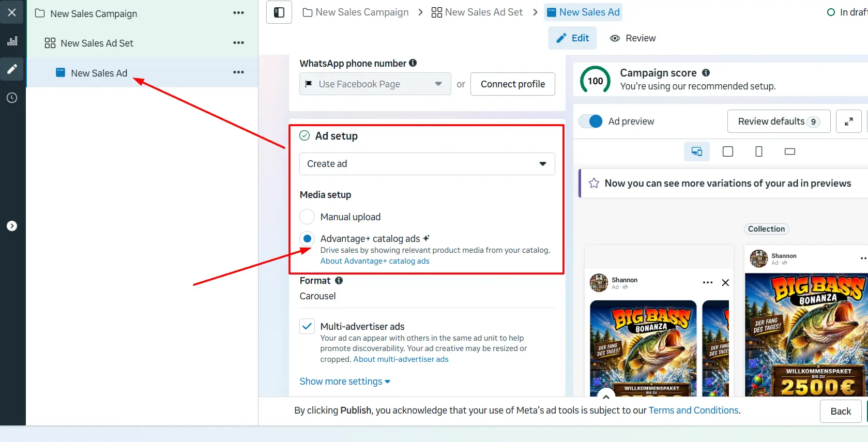
Task: Click the Back button
Action: tap(841, 411)
